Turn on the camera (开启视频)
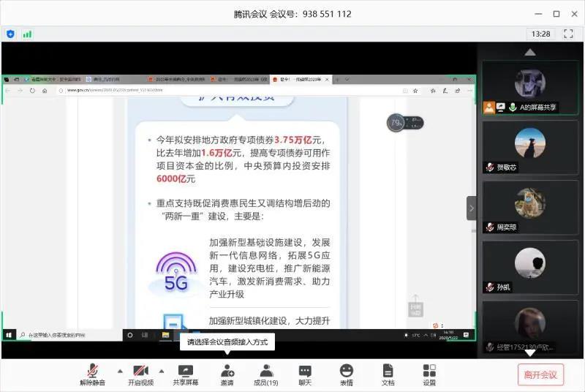This screenshot has height=392, width=585. click(x=141, y=374)
